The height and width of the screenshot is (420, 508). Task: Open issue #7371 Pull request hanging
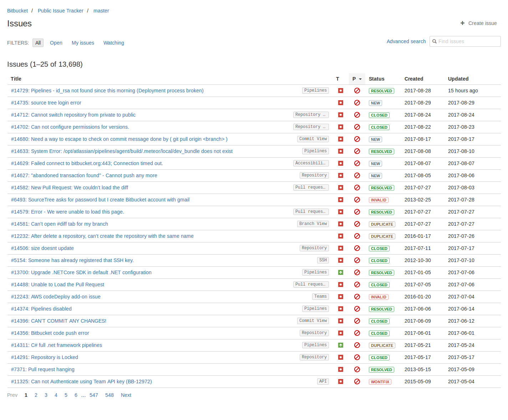tap(43, 369)
